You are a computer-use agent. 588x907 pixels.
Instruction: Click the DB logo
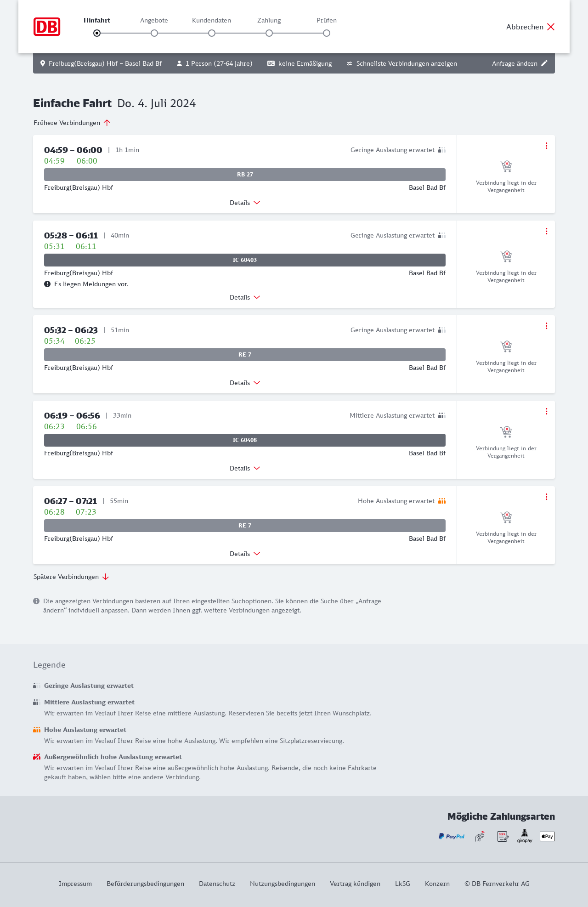(x=47, y=27)
